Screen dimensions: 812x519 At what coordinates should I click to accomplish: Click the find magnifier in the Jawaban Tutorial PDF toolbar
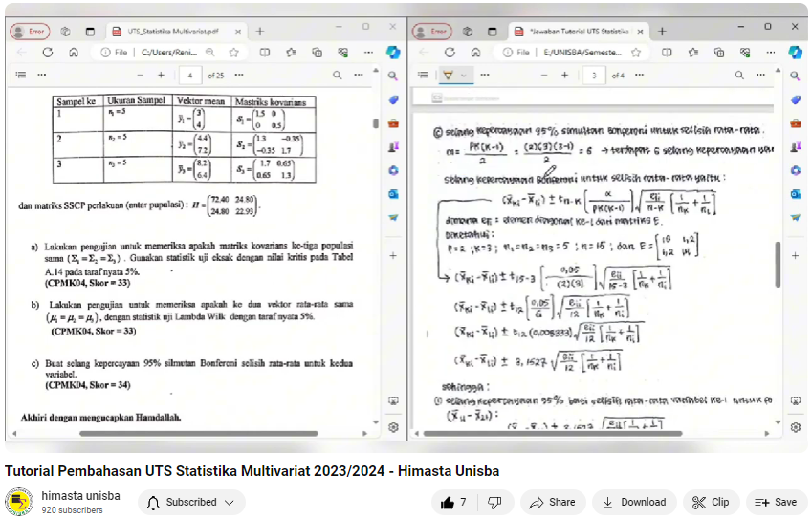pos(737,75)
